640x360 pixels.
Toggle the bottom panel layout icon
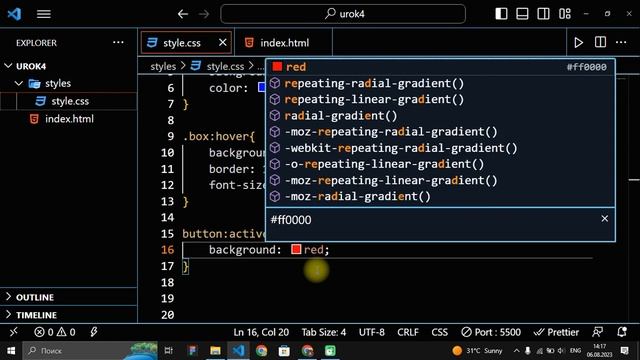(522, 14)
